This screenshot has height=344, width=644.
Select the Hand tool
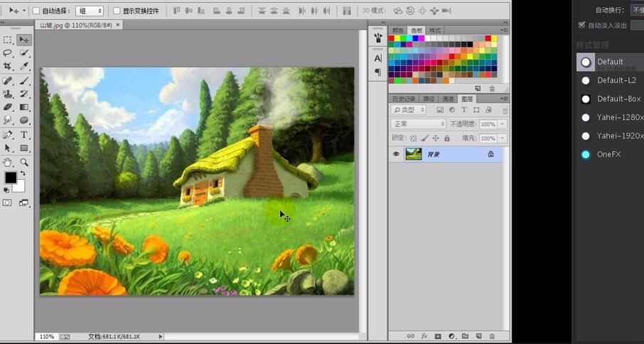click(7, 162)
